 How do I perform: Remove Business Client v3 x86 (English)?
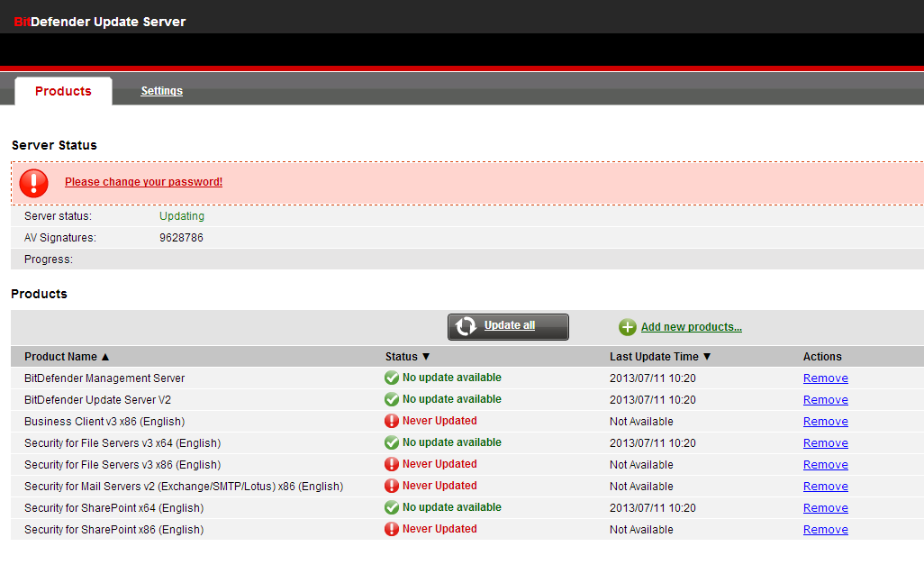pyautogui.click(x=826, y=422)
